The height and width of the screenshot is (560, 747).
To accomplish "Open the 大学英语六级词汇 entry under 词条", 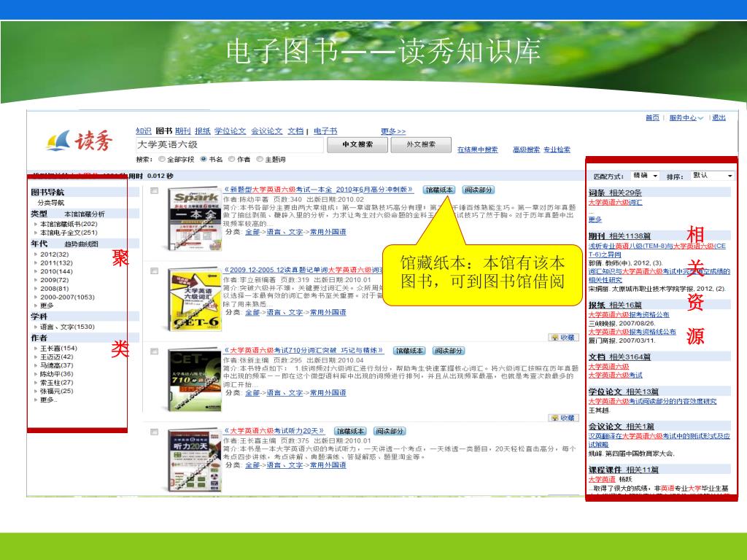I will (x=615, y=203).
